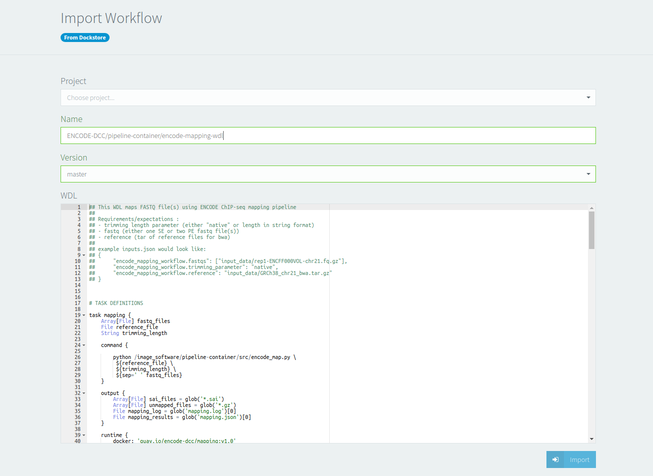Click the trimming_parameter 'native' comment line
653x476 pixels.
coord(183,267)
